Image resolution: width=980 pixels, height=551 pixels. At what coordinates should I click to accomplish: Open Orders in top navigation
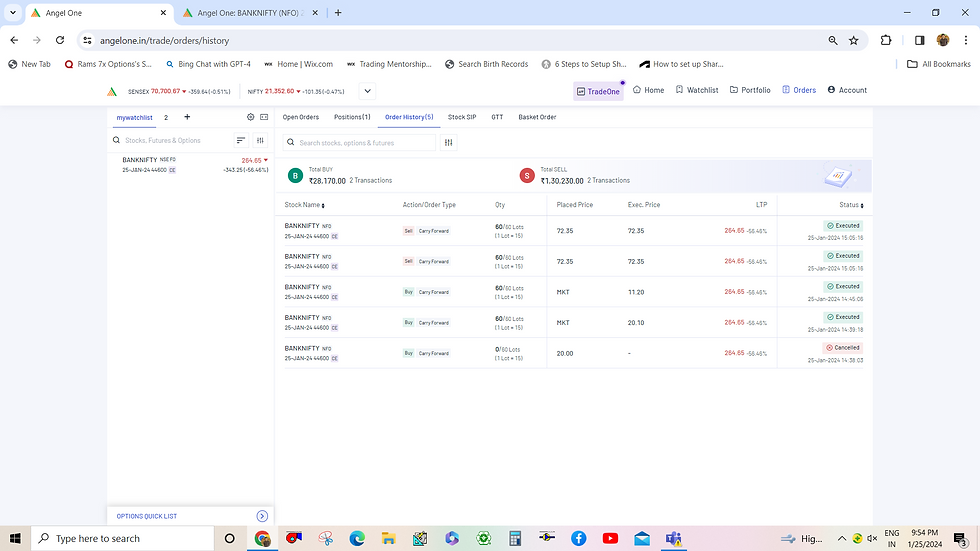tap(799, 90)
